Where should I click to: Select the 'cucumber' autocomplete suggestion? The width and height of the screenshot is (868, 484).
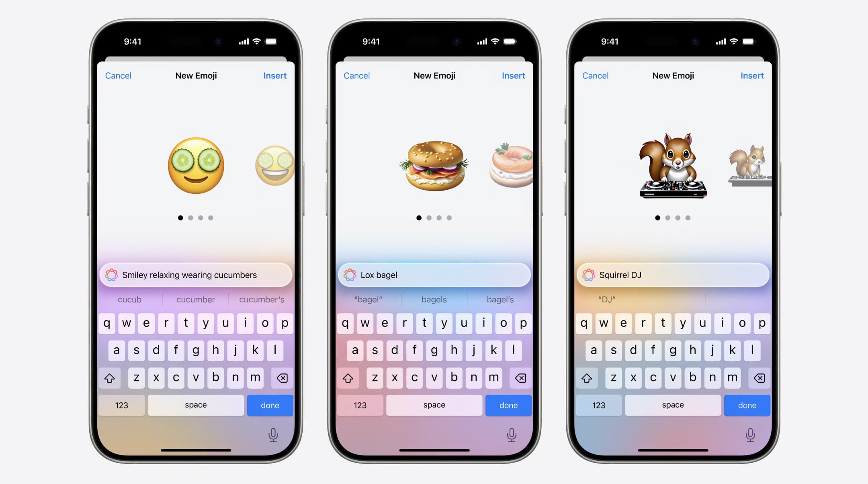coord(195,299)
